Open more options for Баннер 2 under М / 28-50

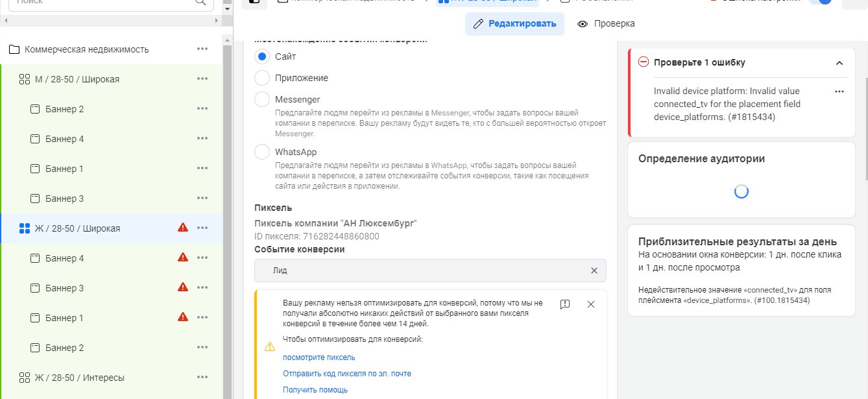[202, 109]
